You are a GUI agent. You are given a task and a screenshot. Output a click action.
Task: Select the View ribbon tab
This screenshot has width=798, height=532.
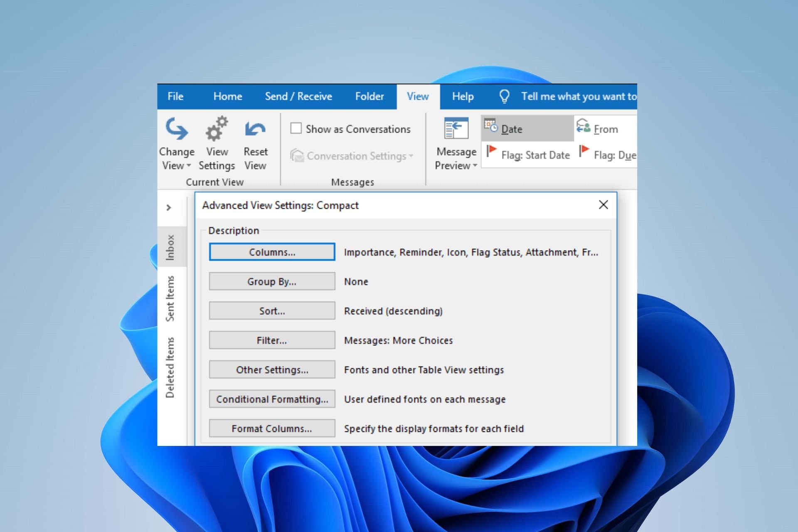click(x=418, y=96)
